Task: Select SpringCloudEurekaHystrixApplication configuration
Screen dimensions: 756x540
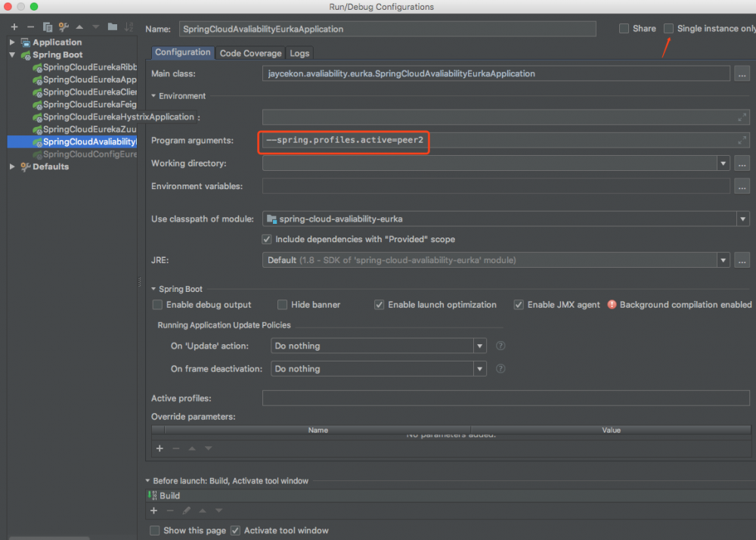Action: (x=114, y=117)
